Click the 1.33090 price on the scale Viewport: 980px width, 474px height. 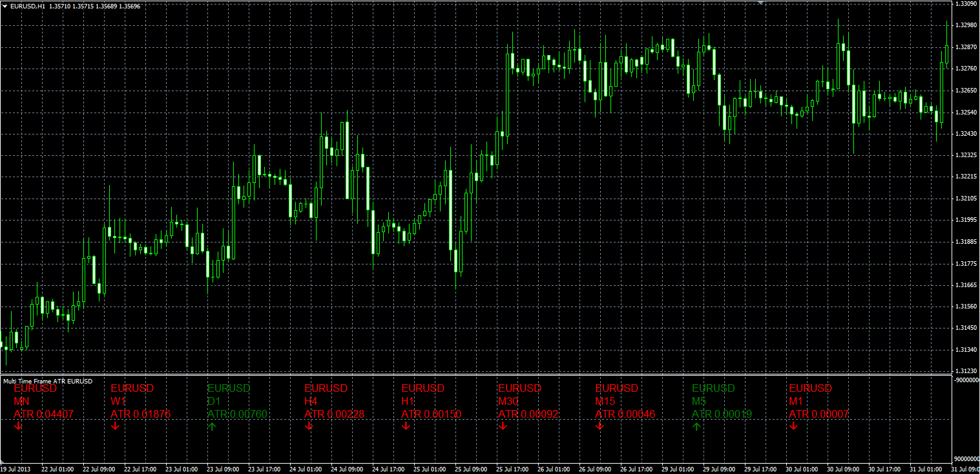966,4
